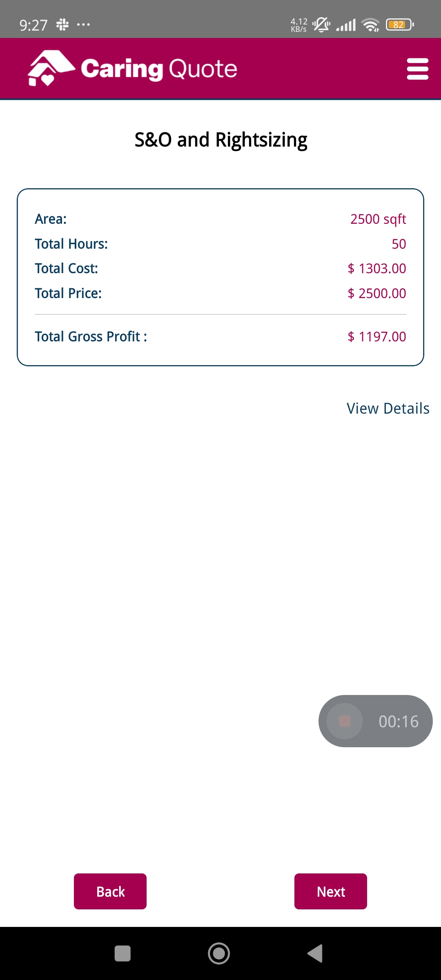Screen dimensions: 441x980
Task: Tap the Wi-Fi status icon
Action: pos(370,25)
